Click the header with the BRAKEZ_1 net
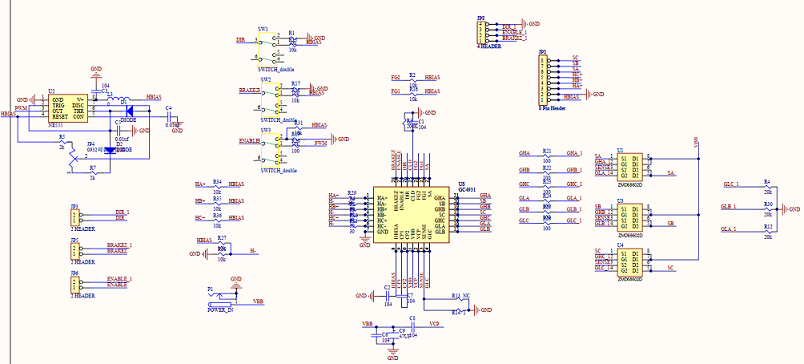 [x=74, y=251]
